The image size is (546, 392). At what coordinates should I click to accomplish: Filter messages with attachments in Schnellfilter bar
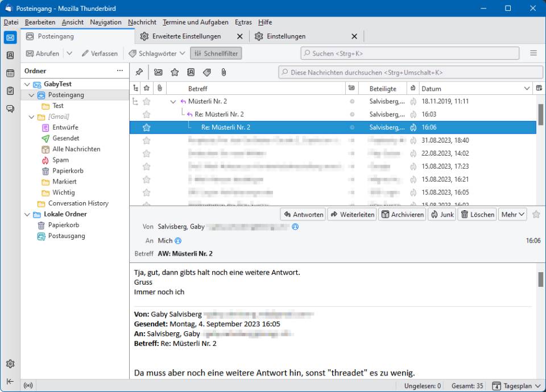(222, 72)
